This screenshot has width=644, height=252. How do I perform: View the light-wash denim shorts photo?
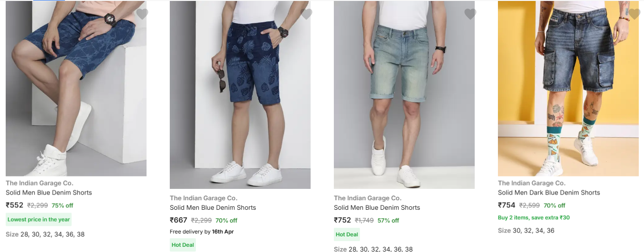click(404, 95)
